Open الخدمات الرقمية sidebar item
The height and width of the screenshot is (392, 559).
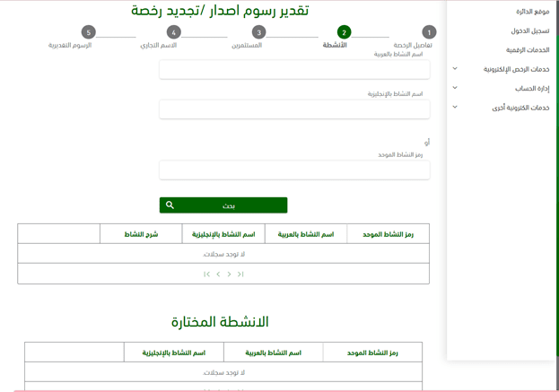point(528,50)
